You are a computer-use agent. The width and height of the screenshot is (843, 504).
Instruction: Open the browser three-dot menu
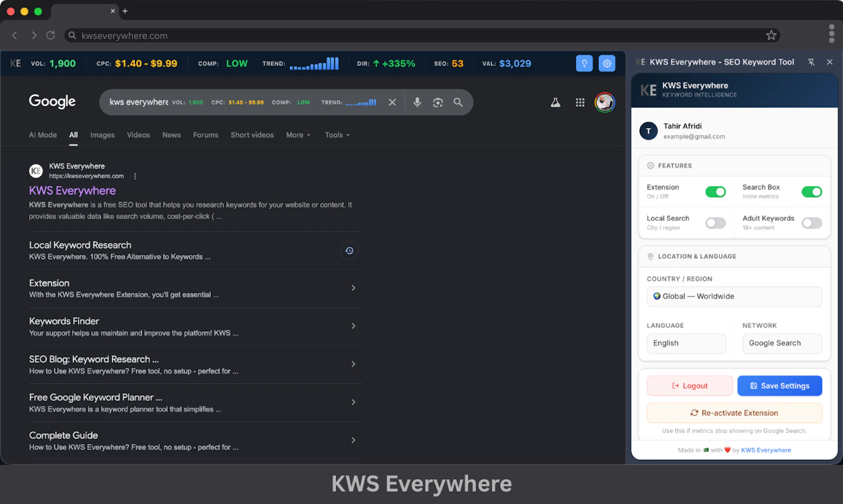(x=831, y=33)
